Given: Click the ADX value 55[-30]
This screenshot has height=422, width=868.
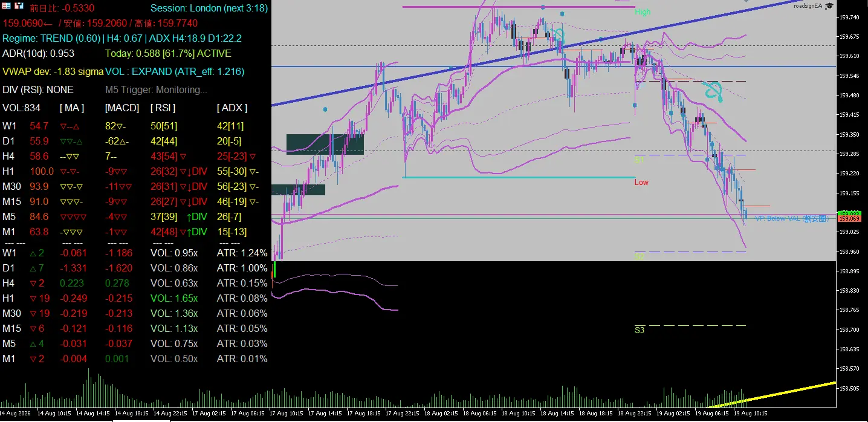Looking at the screenshot, I should [232, 171].
